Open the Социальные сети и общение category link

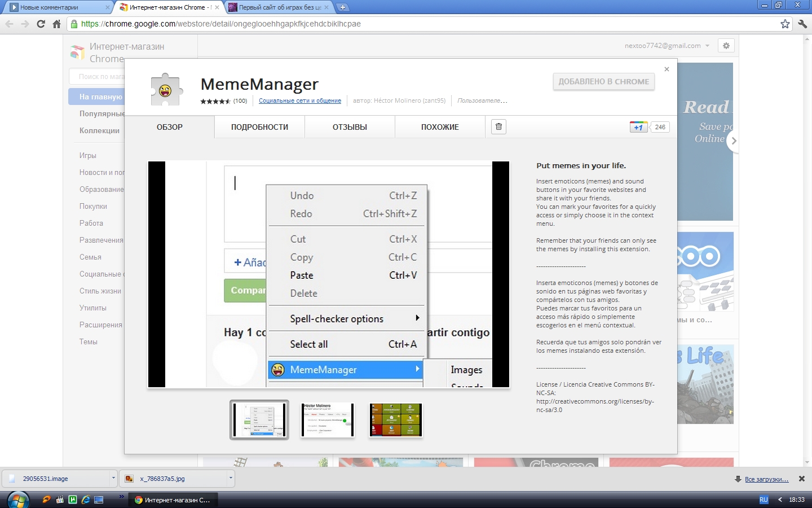point(300,101)
